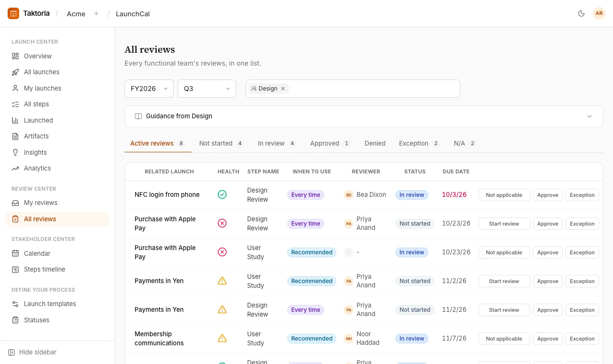Select the Denied tab
Image resolution: width=613 pixels, height=364 pixels.
click(375, 143)
